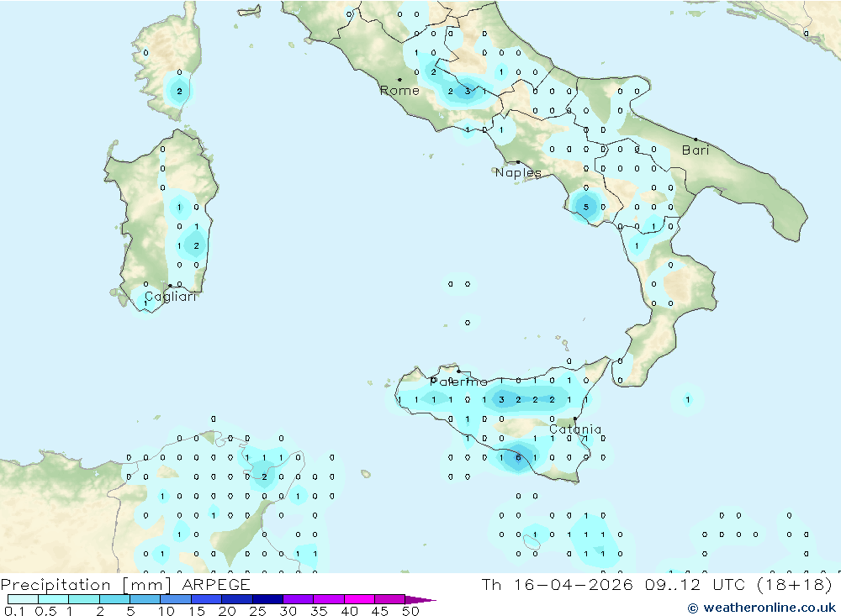Click the purple arrow at legend end

[x=420, y=600]
